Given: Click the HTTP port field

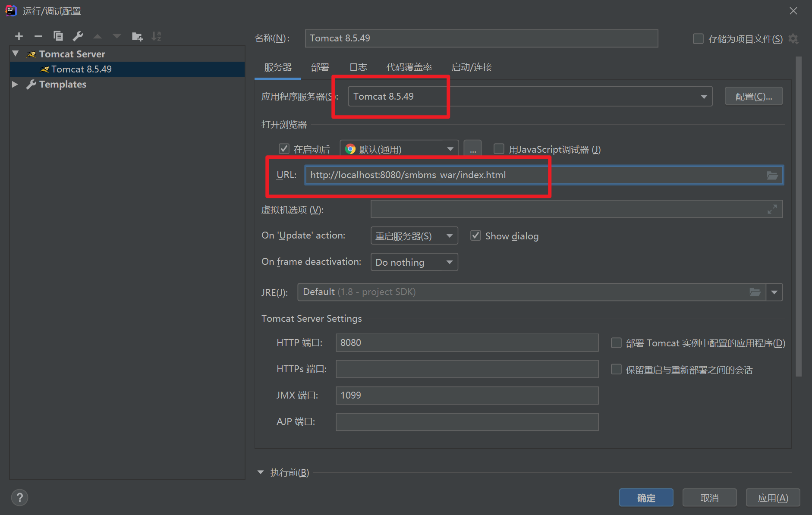Looking at the screenshot, I should pyautogui.click(x=467, y=342).
